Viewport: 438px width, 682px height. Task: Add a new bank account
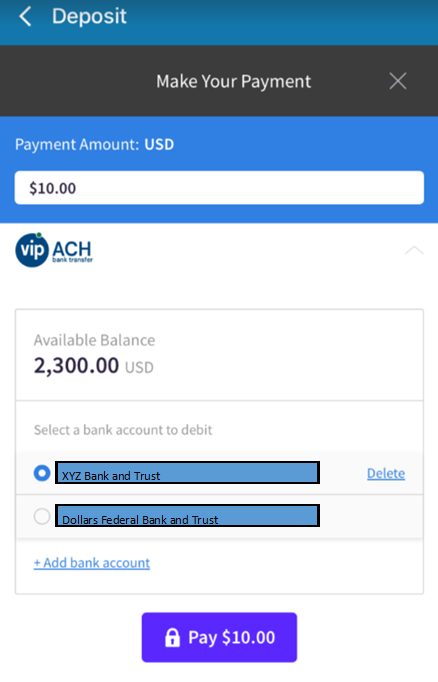[92, 563]
